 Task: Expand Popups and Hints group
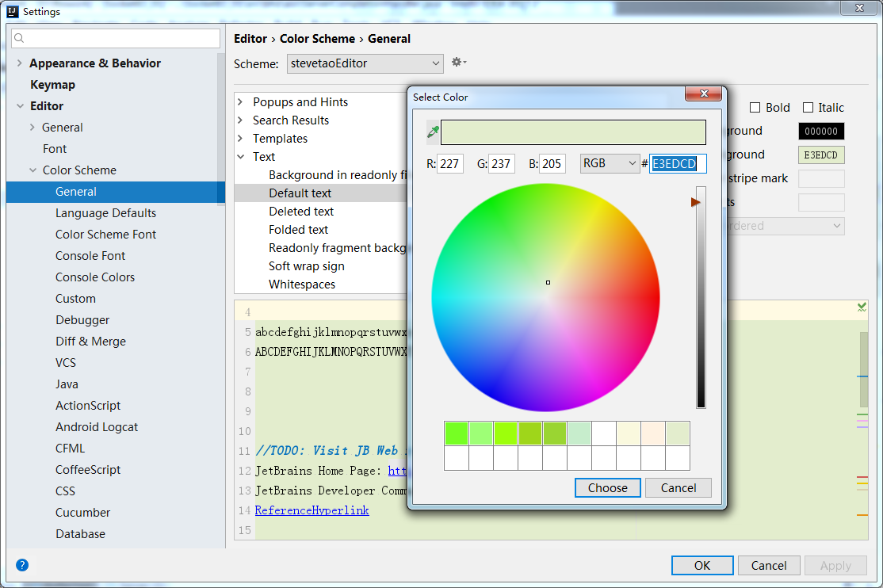click(240, 102)
